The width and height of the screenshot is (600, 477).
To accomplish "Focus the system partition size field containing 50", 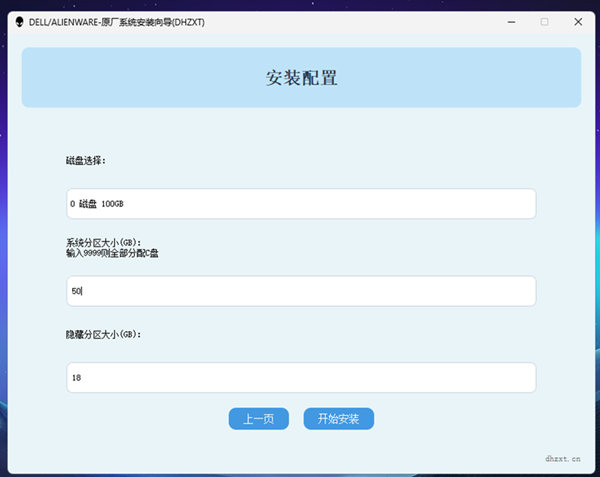I will coord(301,291).
